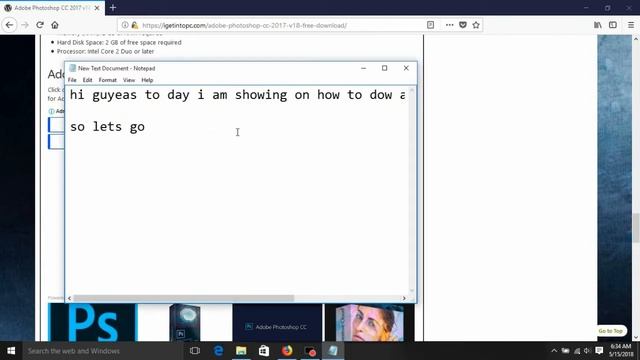Go forward in Firefox

pyautogui.click(x=25, y=25)
